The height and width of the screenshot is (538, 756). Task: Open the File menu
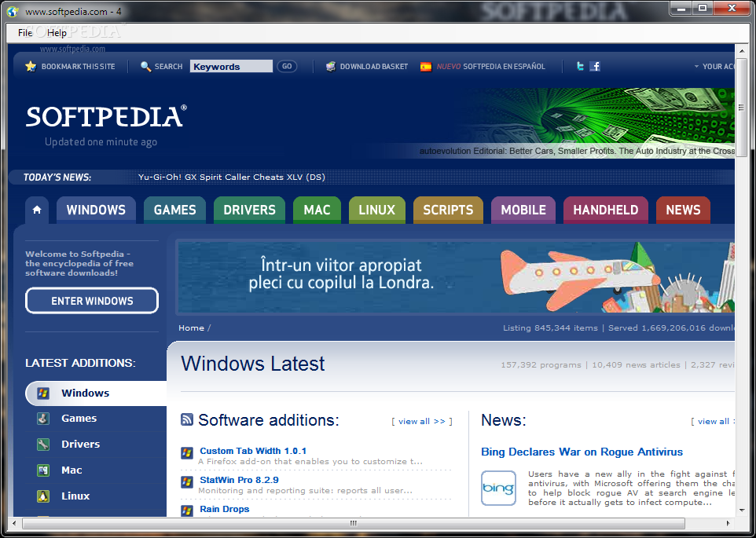point(25,33)
